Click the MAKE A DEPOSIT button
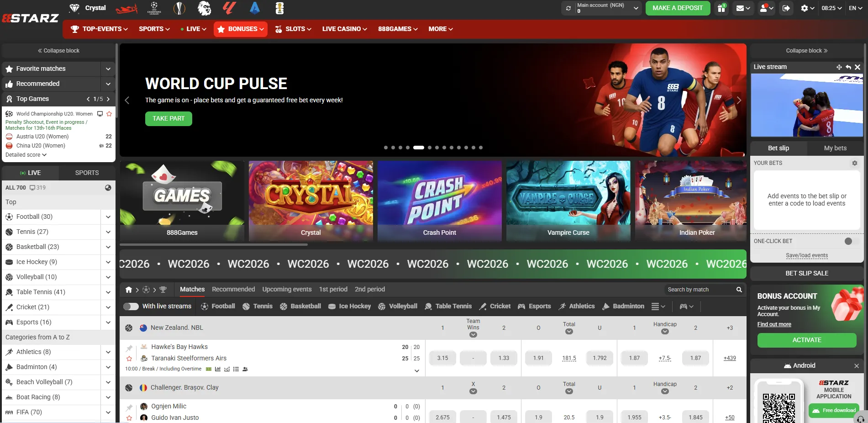 pyautogui.click(x=678, y=8)
